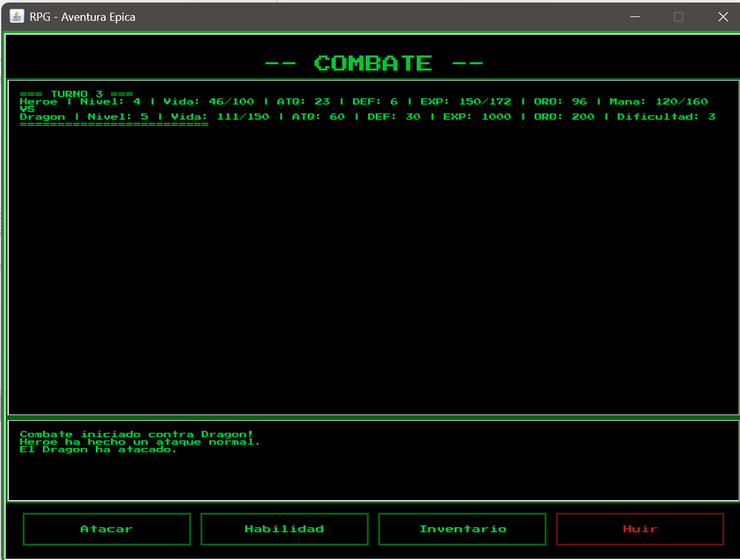
Task: Click the window title 'RPG - Aventura Epica'
Action: pyautogui.click(x=83, y=17)
